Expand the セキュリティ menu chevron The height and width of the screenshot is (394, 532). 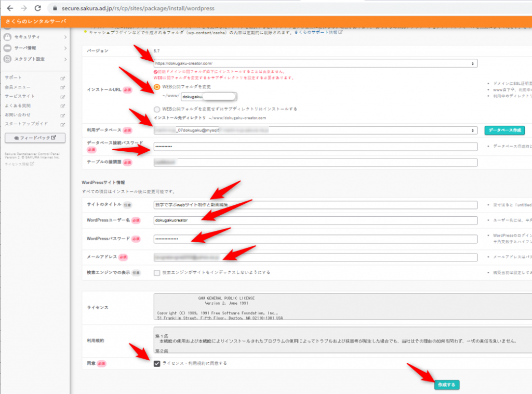point(65,37)
